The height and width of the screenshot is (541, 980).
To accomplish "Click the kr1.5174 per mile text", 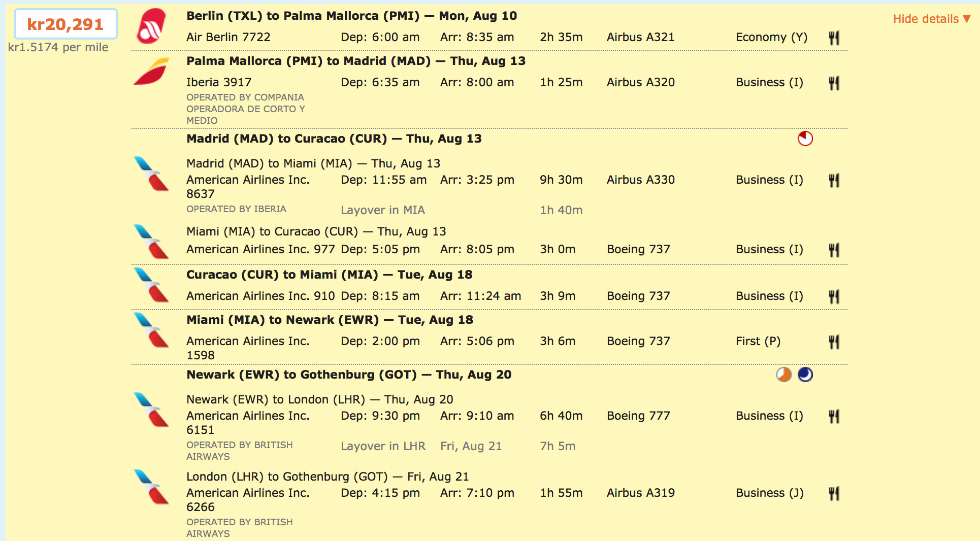I will tap(58, 47).
